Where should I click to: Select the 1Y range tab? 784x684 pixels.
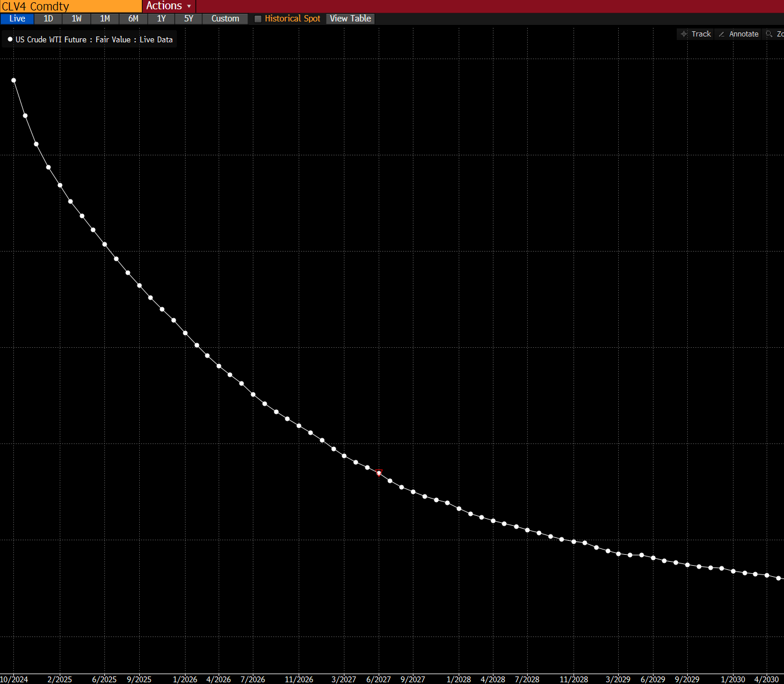161,19
